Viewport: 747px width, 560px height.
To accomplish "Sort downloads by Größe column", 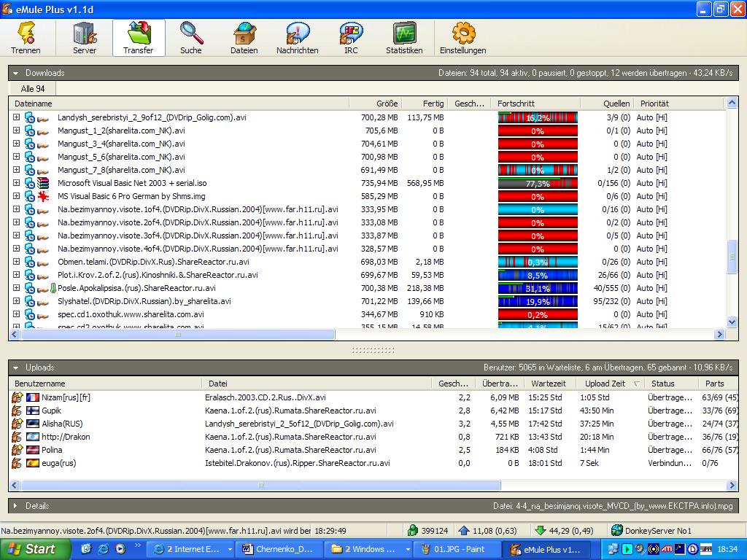I will 376,104.
